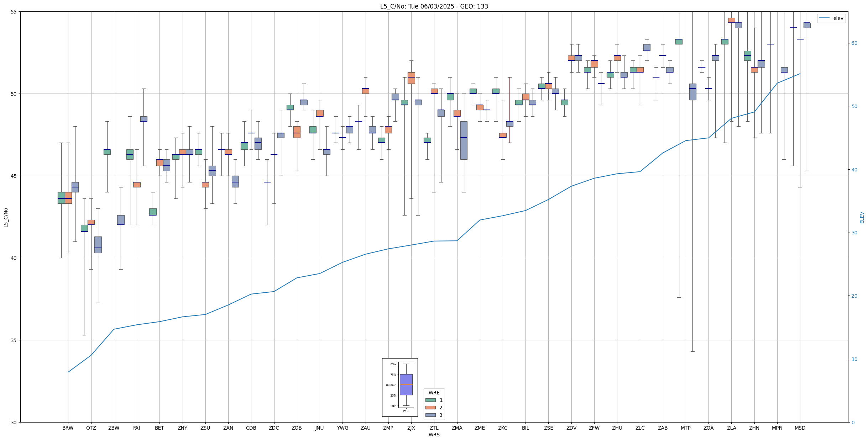Click the L5_C/No y-axis label
The height and width of the screenshot is (441, 868).
(x=6, y=217)
